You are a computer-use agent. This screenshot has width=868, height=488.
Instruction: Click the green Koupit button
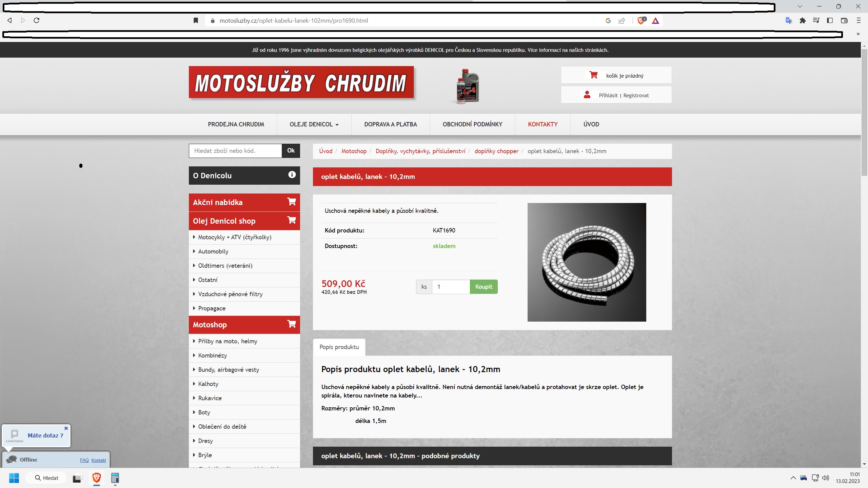[484, 287]
